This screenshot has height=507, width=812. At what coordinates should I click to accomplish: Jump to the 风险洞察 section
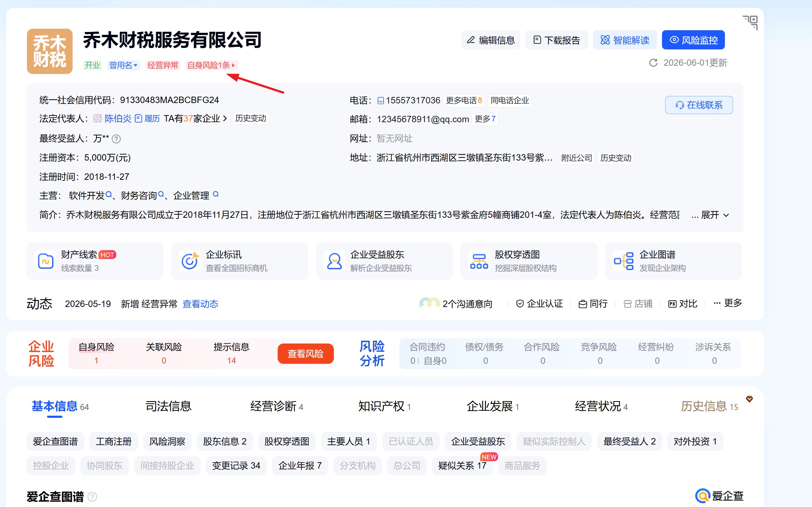pyautogui.click(x=167, y=441)
